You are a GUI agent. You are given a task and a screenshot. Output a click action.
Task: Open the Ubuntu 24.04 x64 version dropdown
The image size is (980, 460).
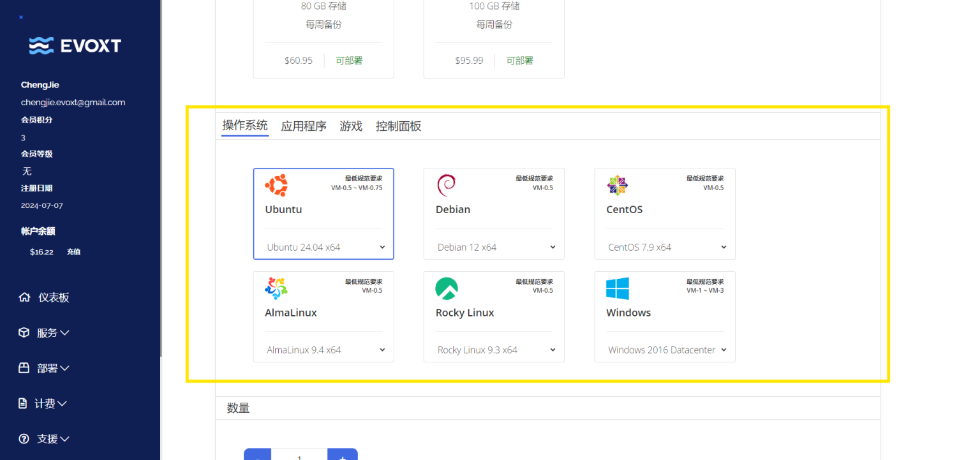[x=324, y=247]
